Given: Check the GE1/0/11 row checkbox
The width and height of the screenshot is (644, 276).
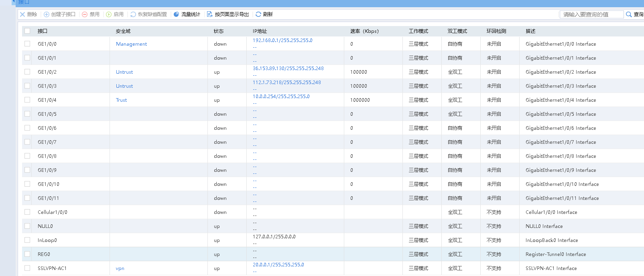Looking at the screenshot, I should (27, 198).
